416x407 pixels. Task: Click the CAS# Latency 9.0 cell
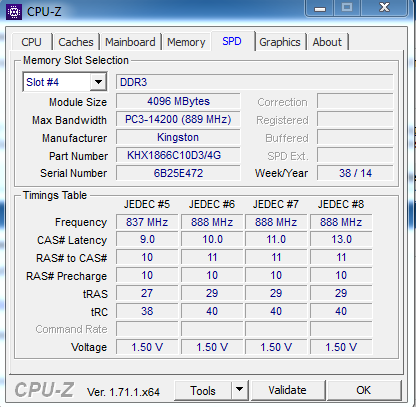(x=147, y=240)
